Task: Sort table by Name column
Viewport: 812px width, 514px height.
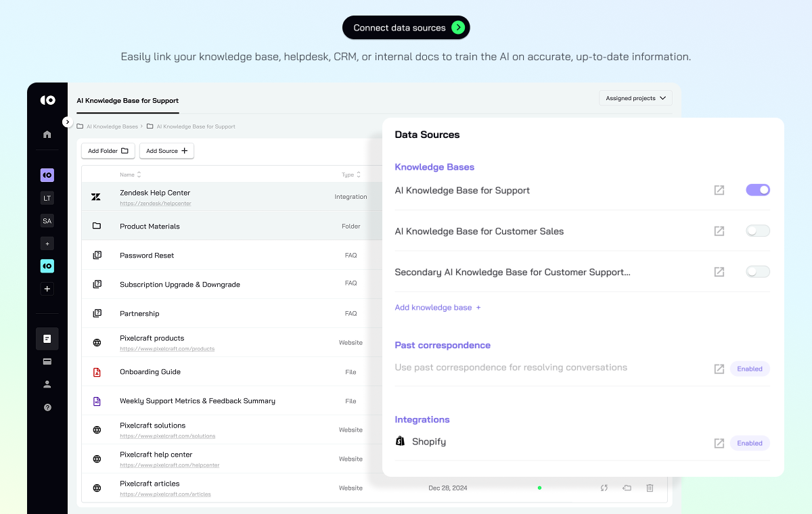Action: [x=131, y=174]
